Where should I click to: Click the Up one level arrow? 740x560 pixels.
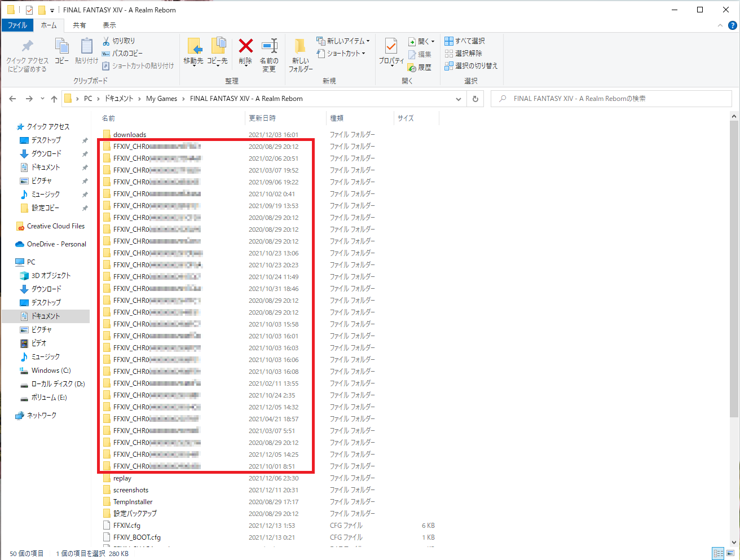tap(54, 99)
